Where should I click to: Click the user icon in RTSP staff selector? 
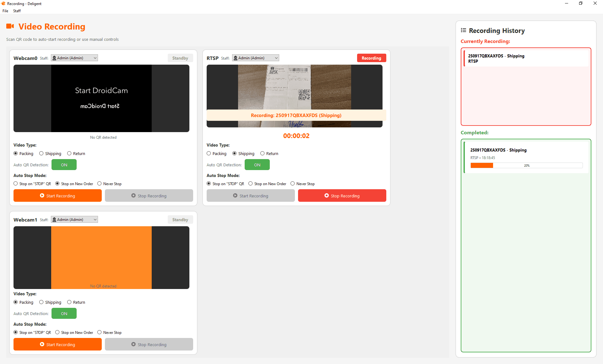(236, 58)
